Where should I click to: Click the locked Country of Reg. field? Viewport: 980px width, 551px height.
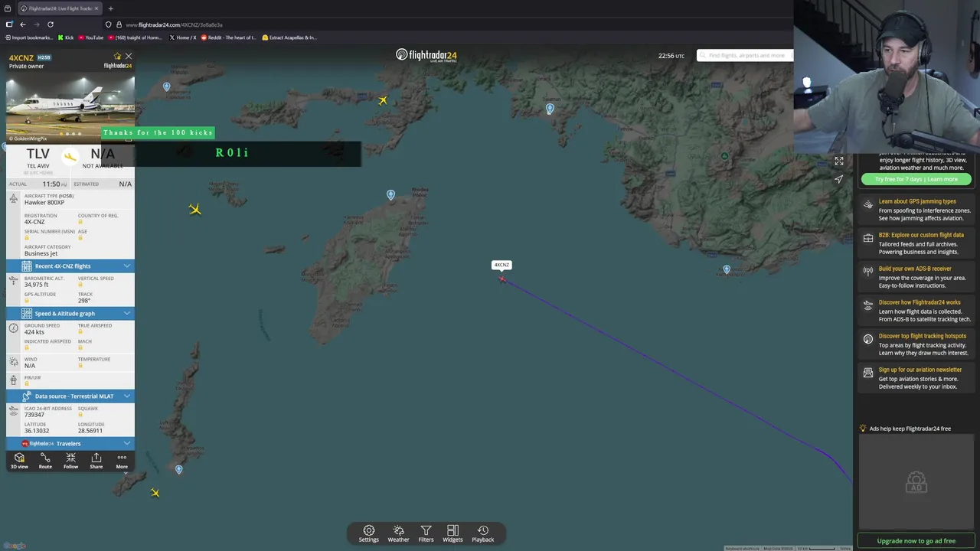coord(80,222)
